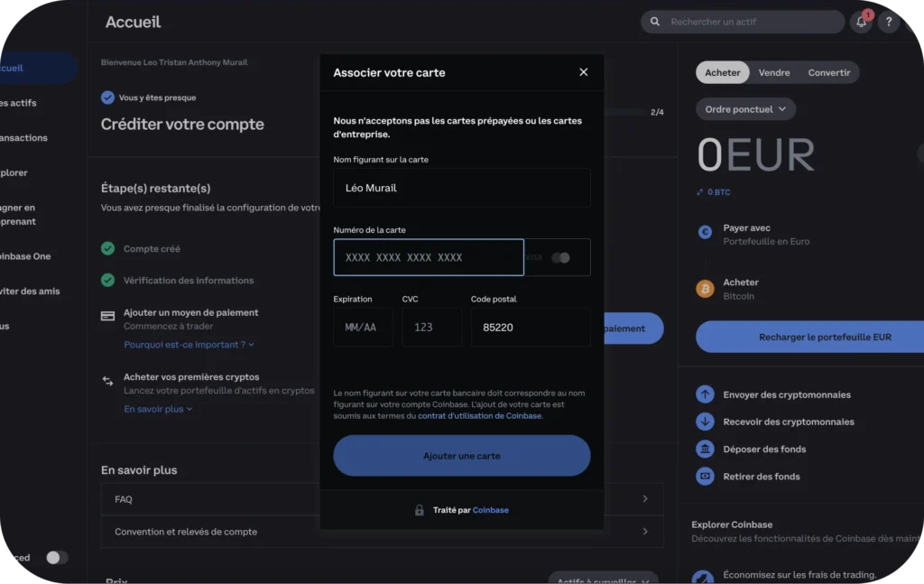This screenshot has height=584, width=924.
Task: Click Recevoir des cryptomonnaies label
Action: pos(789,422)
